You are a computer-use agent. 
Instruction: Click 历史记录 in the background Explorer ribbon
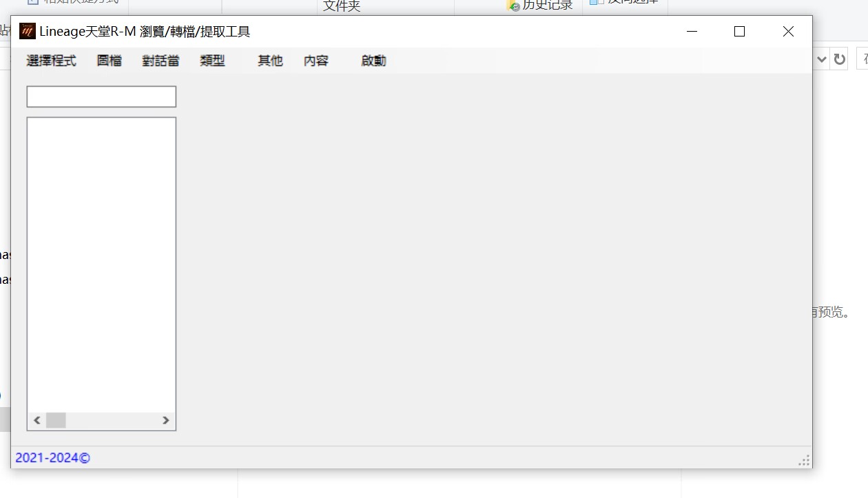click(539, 5)
